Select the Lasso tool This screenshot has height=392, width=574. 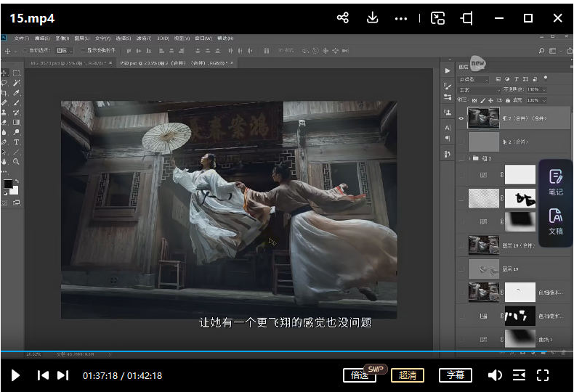[x=5, y=83]
